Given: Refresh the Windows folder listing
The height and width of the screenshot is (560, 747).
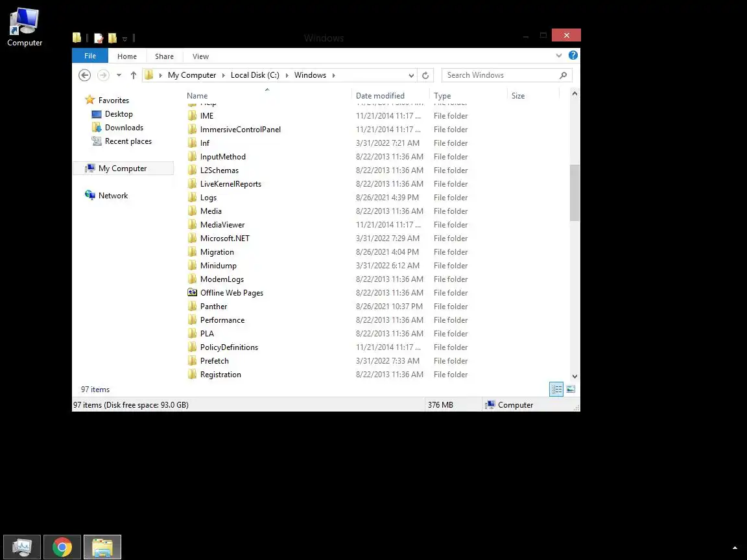Looking at the screenshot, I should [425, 75].
